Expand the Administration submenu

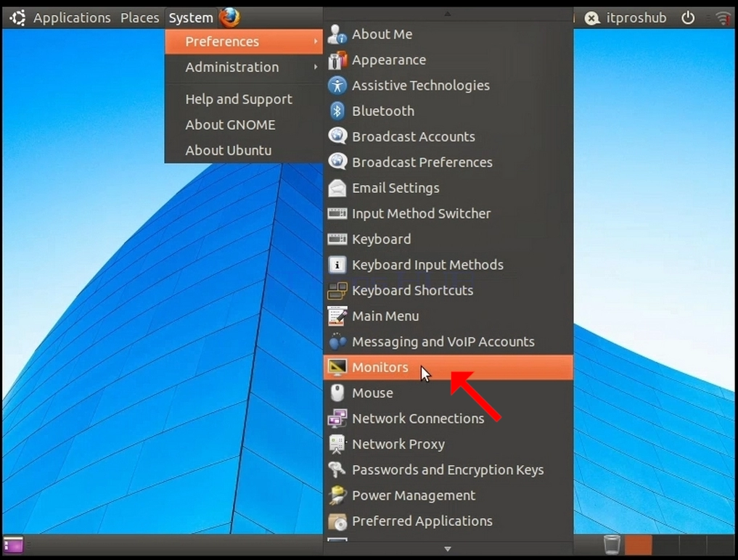[x=243, y=67]
